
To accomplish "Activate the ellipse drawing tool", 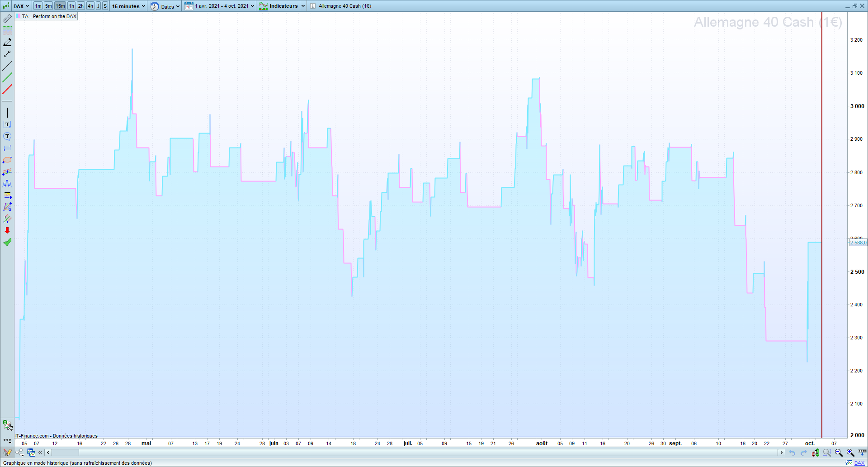I will (x=7, y=160).
